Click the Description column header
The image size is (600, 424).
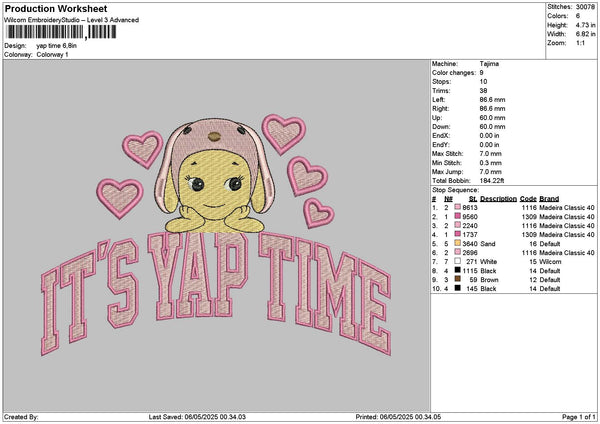pos(498,198)
